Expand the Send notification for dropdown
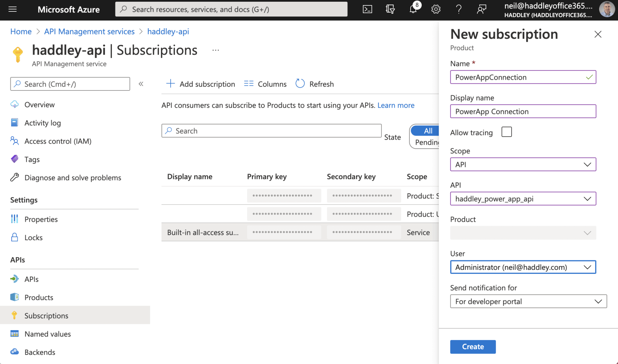Screen dimensions: 618x364 pyautogui.click(x=528, y=301)
